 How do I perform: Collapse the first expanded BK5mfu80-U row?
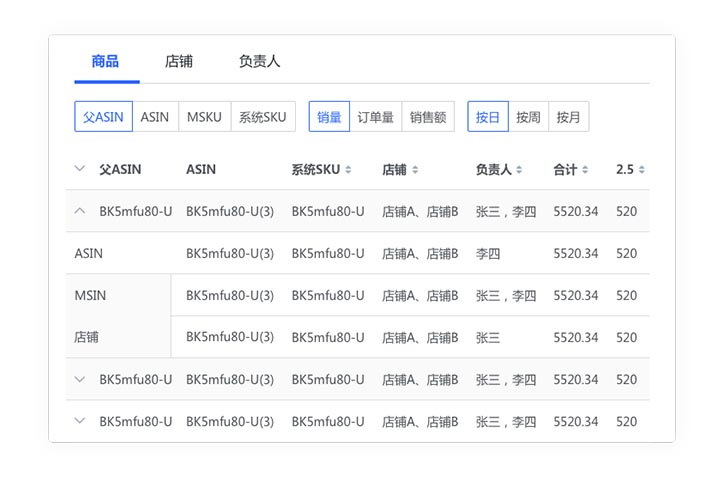[80, 211]
